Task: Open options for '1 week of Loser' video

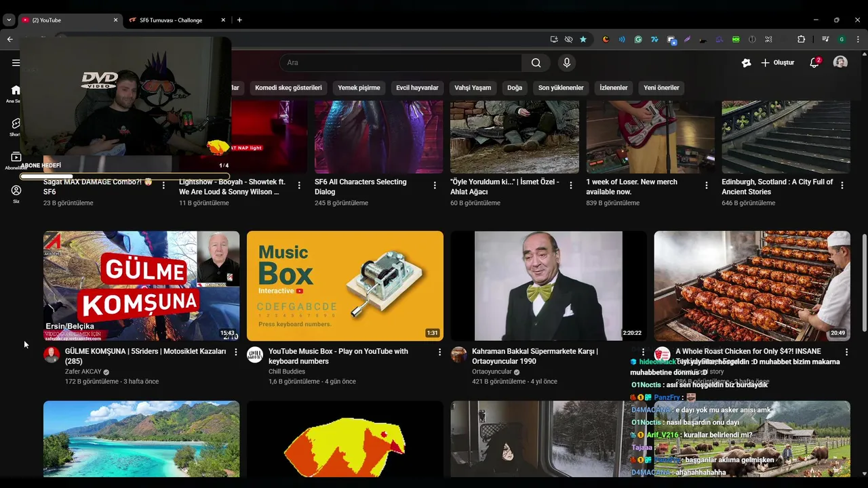Action: pos(707,185)
